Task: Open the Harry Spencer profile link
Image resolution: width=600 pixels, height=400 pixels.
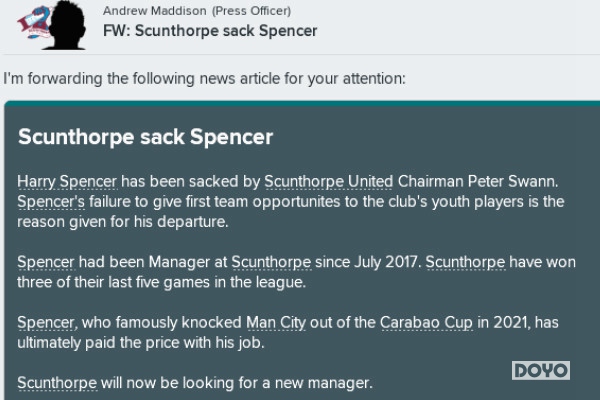Action: click(67, 181)
